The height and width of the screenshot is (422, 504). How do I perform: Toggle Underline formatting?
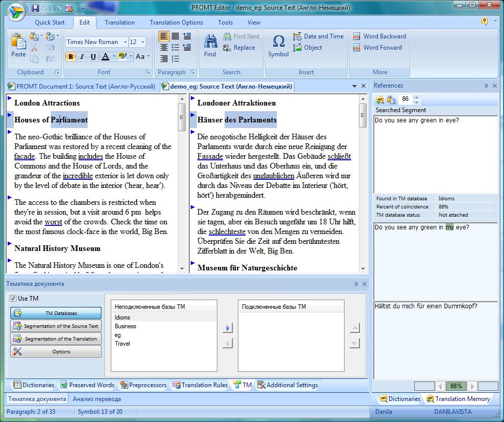[x=93, y=57]
